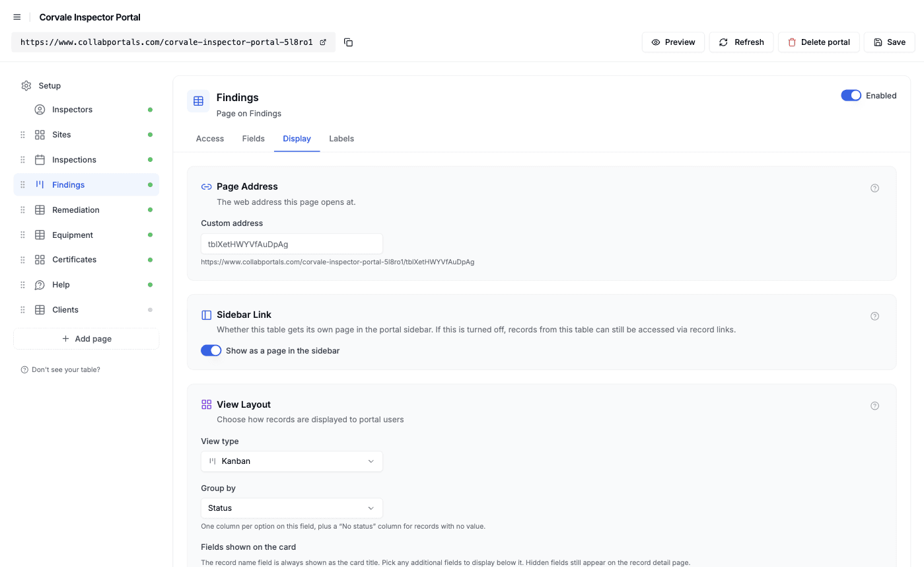Open the Group by Status dropdown

(292, 508)
